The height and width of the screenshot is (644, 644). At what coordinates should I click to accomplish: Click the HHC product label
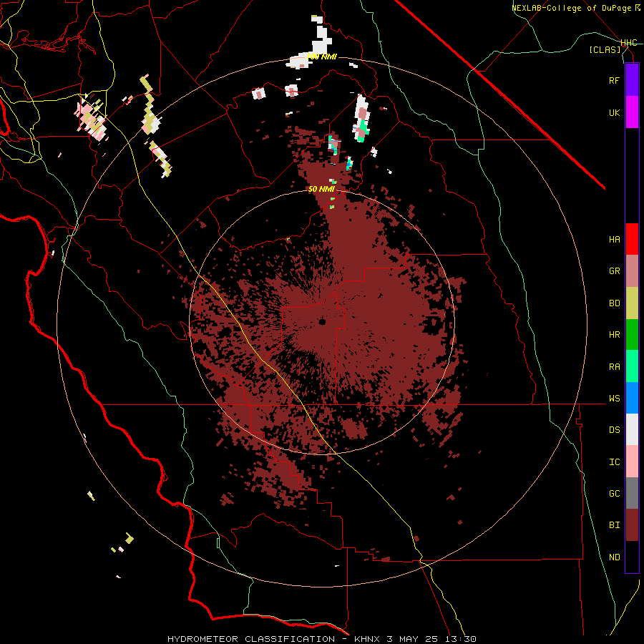[628, 43]
